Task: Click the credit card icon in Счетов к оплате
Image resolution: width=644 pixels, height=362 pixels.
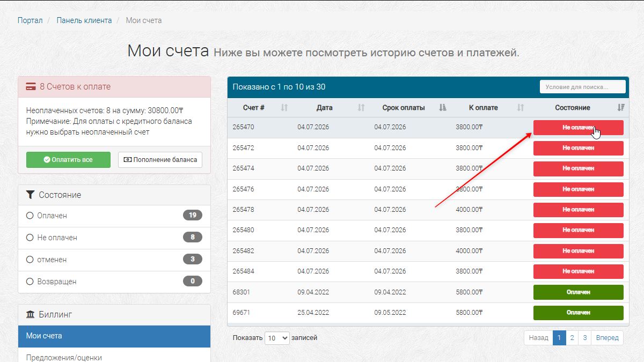Action: tap(31, 86)
